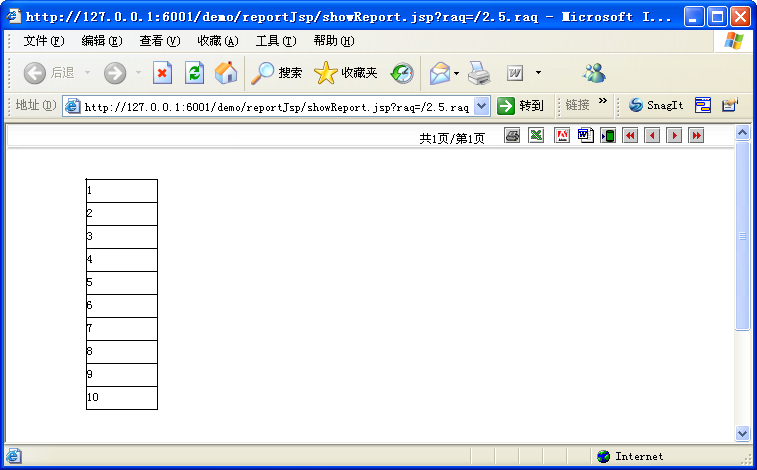Viewport: 757px width, 470px height.
Task: Click the Internet zone status indicator
Action: (630, 456)
